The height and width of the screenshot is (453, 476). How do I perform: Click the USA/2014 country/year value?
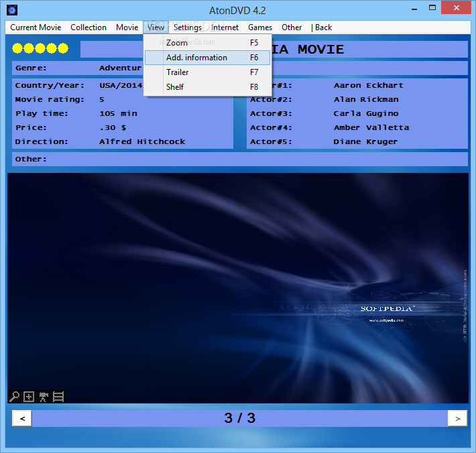(x=121, y=85)
